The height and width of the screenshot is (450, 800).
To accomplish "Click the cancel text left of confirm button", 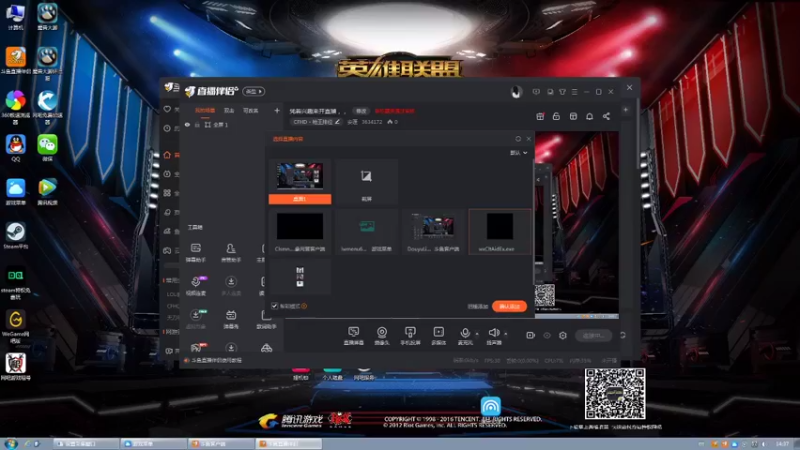I will click(x=478, y=306).
